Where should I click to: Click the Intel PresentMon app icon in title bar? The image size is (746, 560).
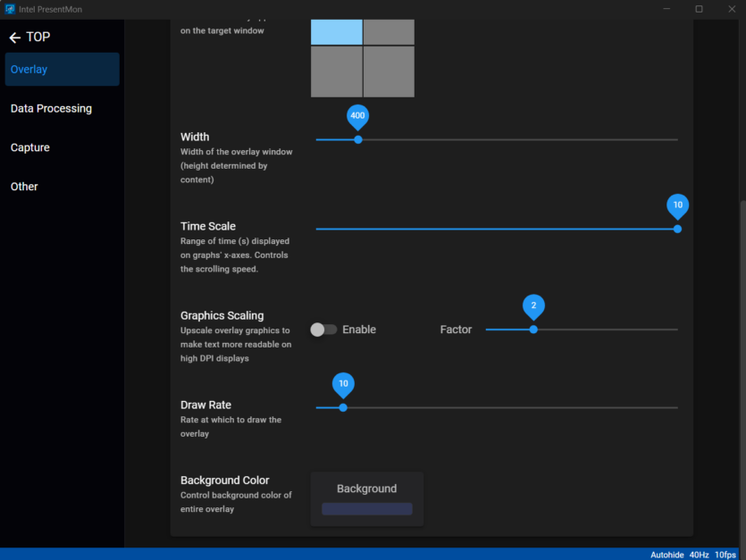[10, 9]
